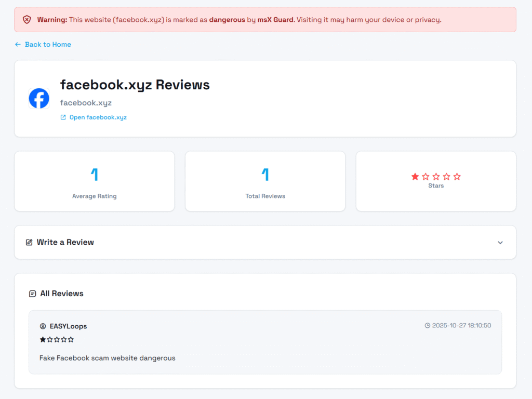The width and height of the screenshot is (532, 399).
Task: Go back via Back to Home link
Action: coord(48,45)
